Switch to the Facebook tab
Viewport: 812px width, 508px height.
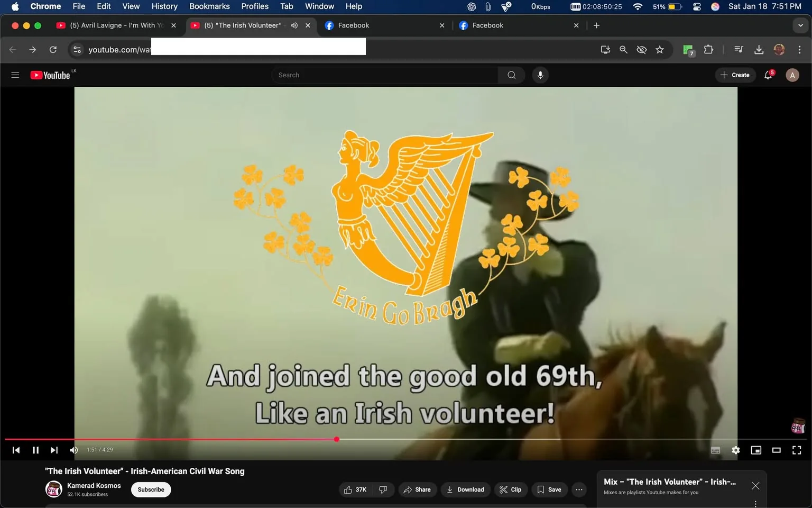353,25
